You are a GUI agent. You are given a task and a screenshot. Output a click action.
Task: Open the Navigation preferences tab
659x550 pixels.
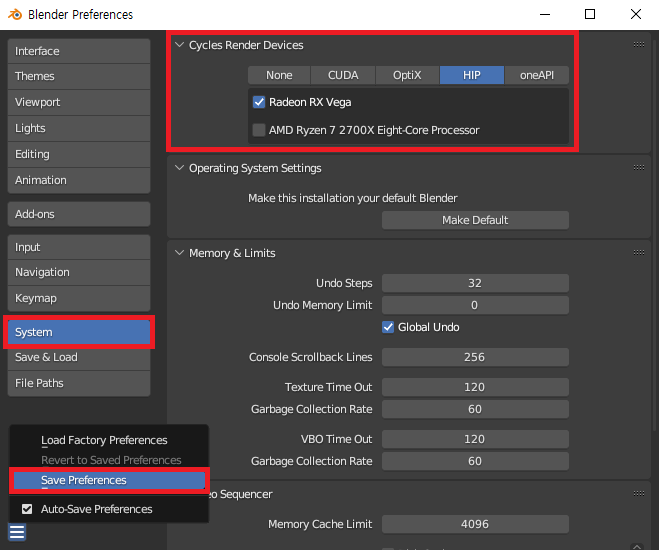point(79,272)
